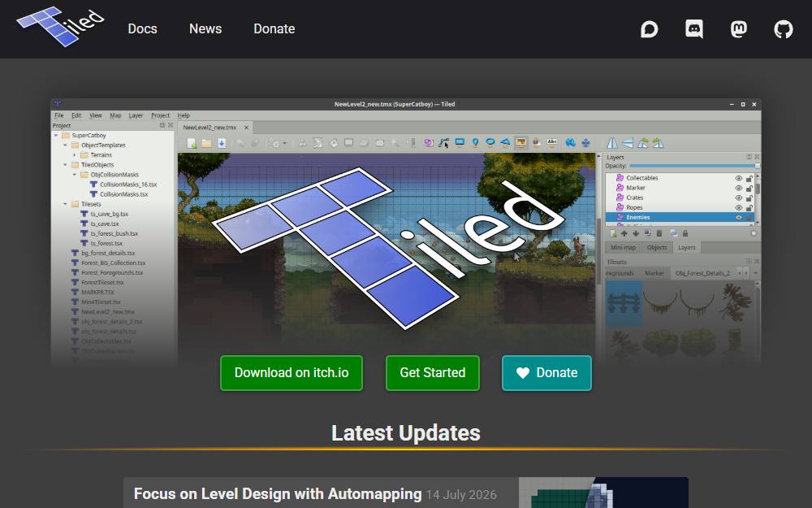This screenshot has width=812, height=508.
Task: Switch to the Objects tab
Action: point(657,247)
